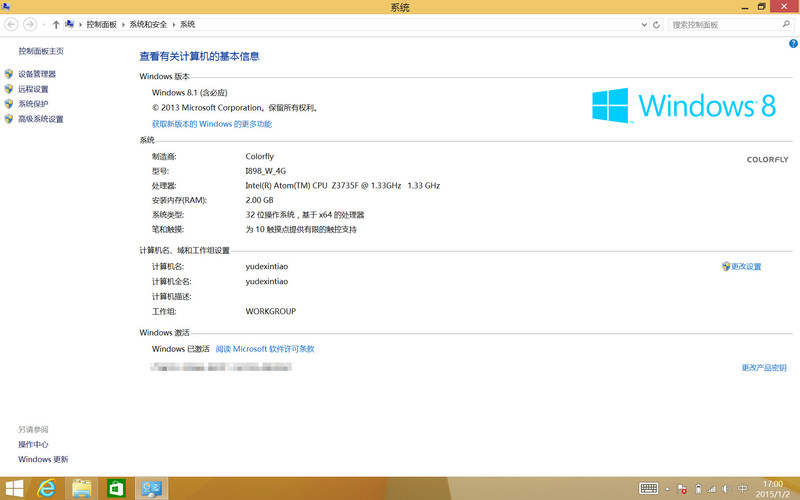Screen dimensions: 800x500
Task: Go back with the Back arrow
Action: (11, 24)
